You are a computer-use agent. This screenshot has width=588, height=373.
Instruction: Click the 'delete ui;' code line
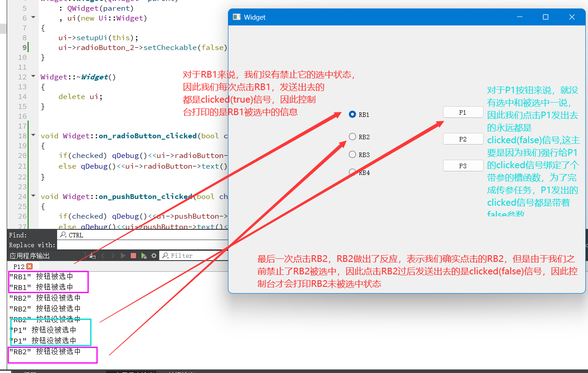80,96
